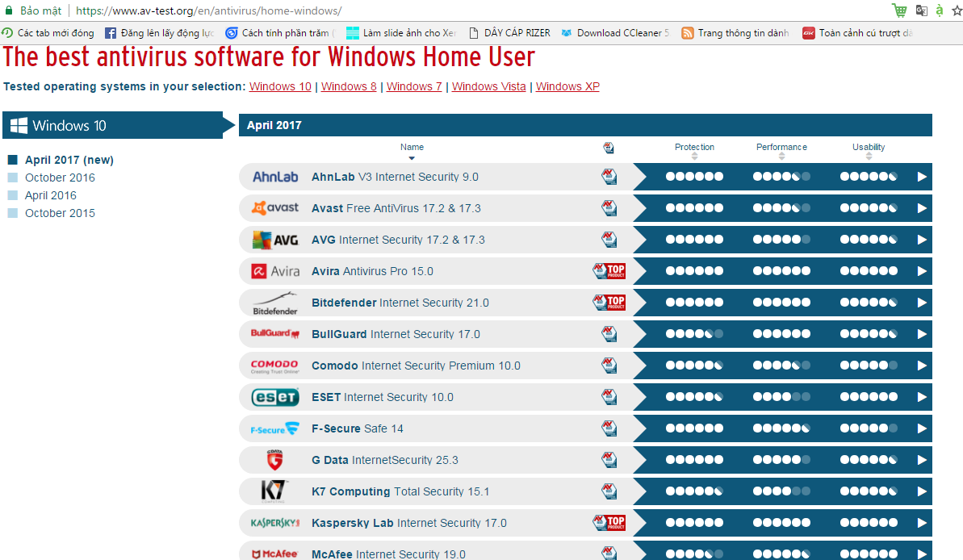This screenshot has height=560, width=963.
Task: Click the K7 Computing logo
Action: pyautogui.click(x=274, y=491)
